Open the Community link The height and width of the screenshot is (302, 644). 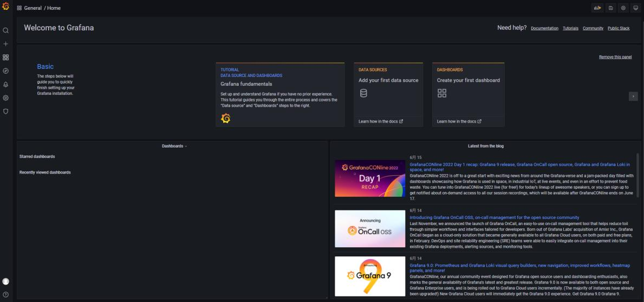coord(593,28)
